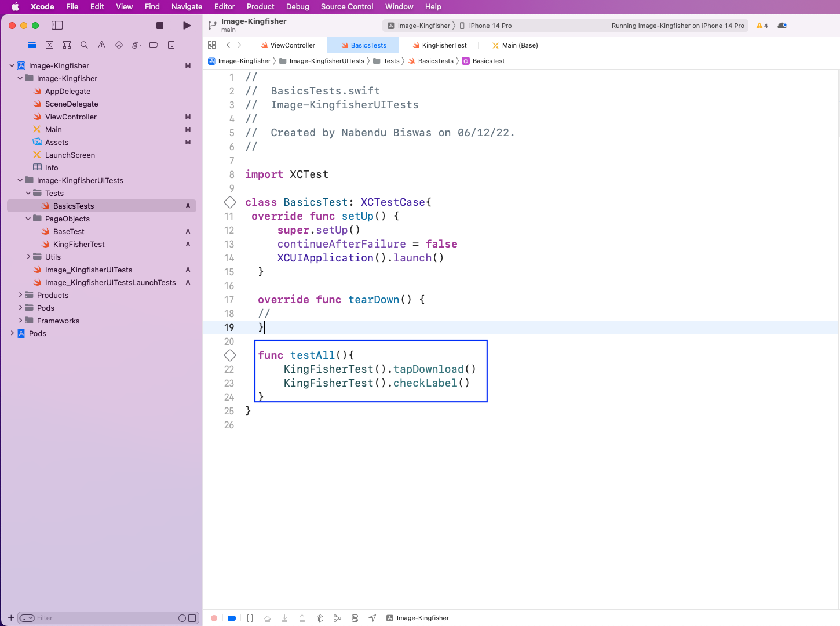The width and height of the screenshot is (840, 626).
Task: Open the Symbol navigator
Action: click(x=67, y=45)
